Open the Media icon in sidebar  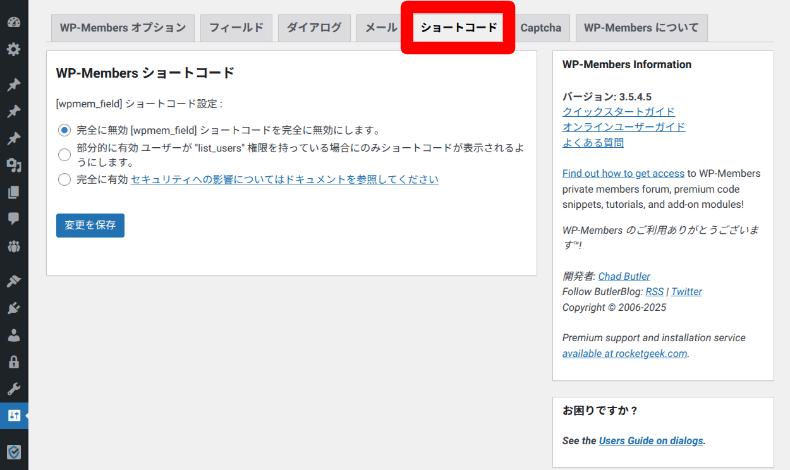tap(14, 165)
